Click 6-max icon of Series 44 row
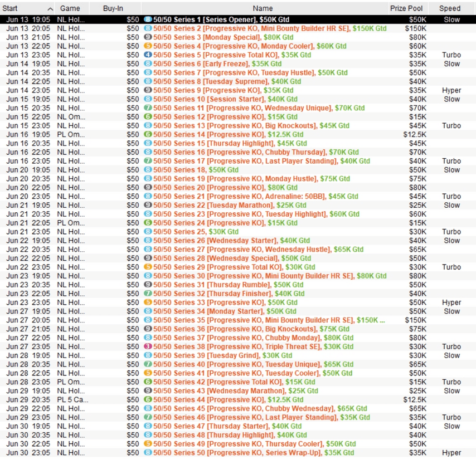The width and height of the screenshot is (476, 459). click(x=148, y=399)
